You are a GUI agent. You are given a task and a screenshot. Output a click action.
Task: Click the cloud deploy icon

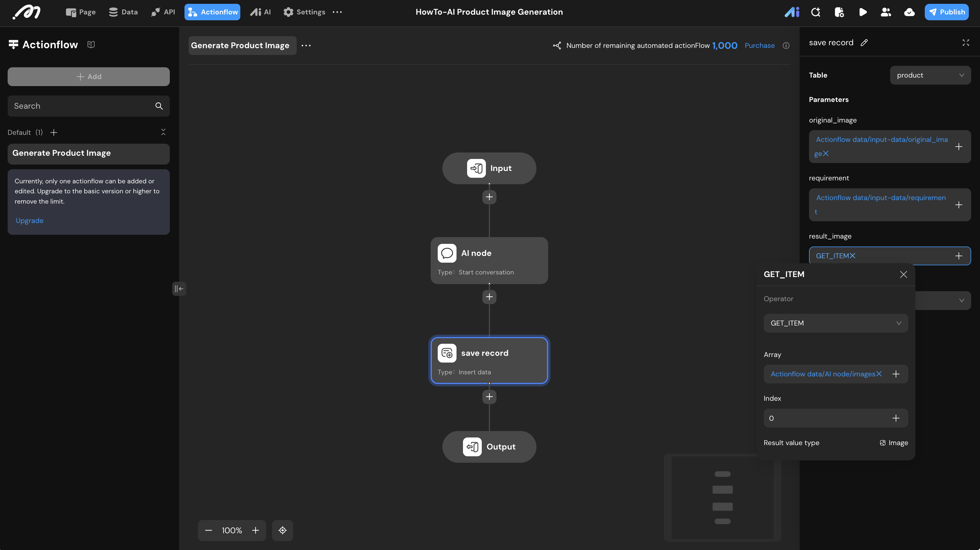(x=909, y=12)
